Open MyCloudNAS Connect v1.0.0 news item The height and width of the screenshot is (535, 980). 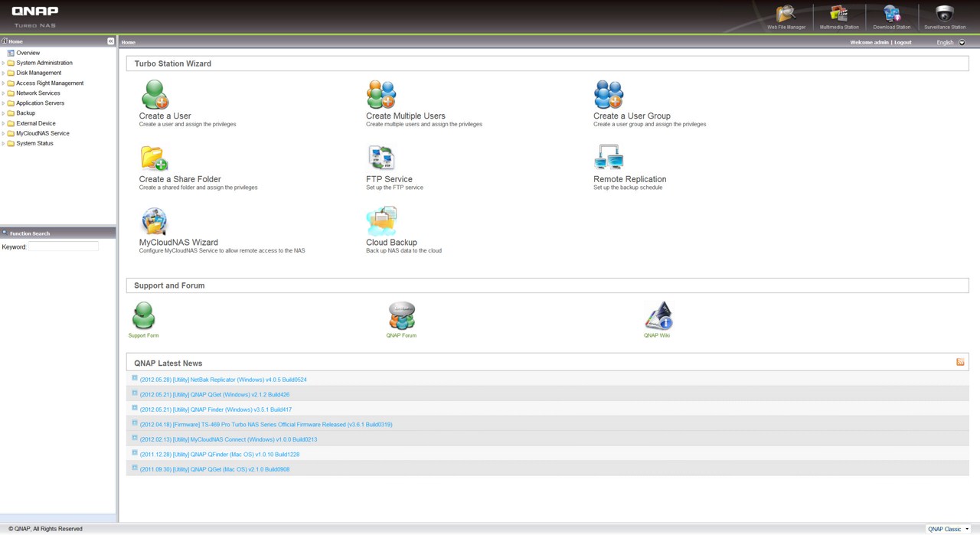point(228,439)
